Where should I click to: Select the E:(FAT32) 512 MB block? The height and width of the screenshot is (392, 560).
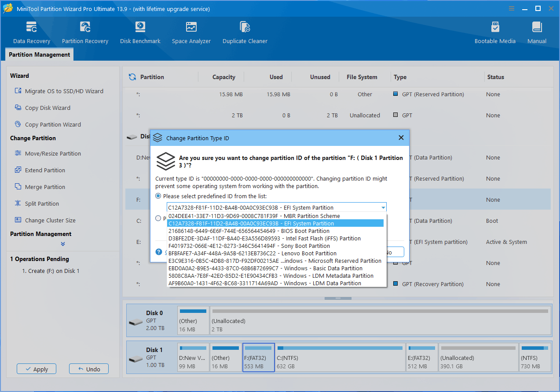(x=422, y=358)
